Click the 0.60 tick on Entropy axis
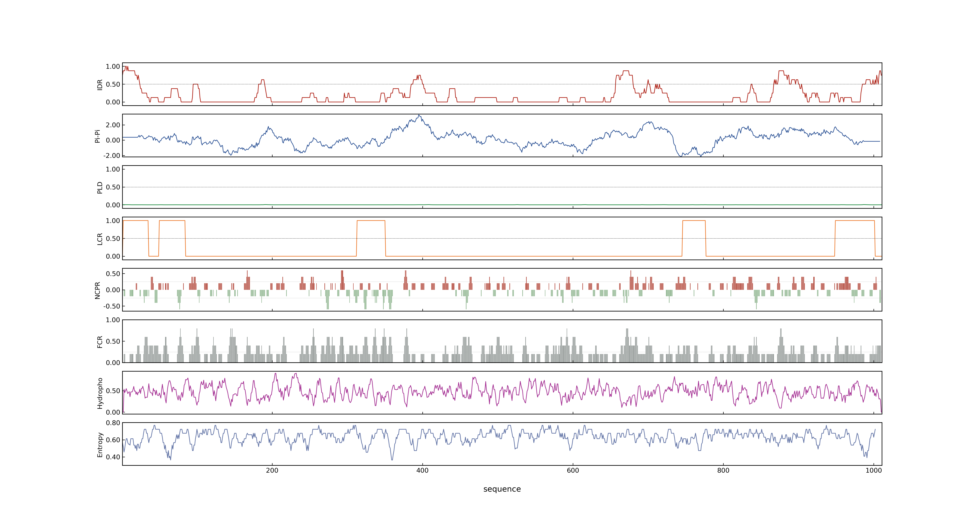This screenshot has height=523, width=980. 113,440
